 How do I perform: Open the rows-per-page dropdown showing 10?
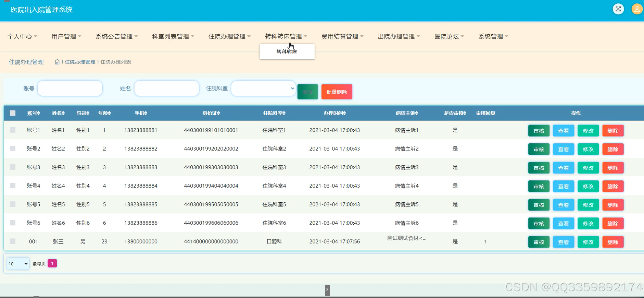click(x=18, y=264)
